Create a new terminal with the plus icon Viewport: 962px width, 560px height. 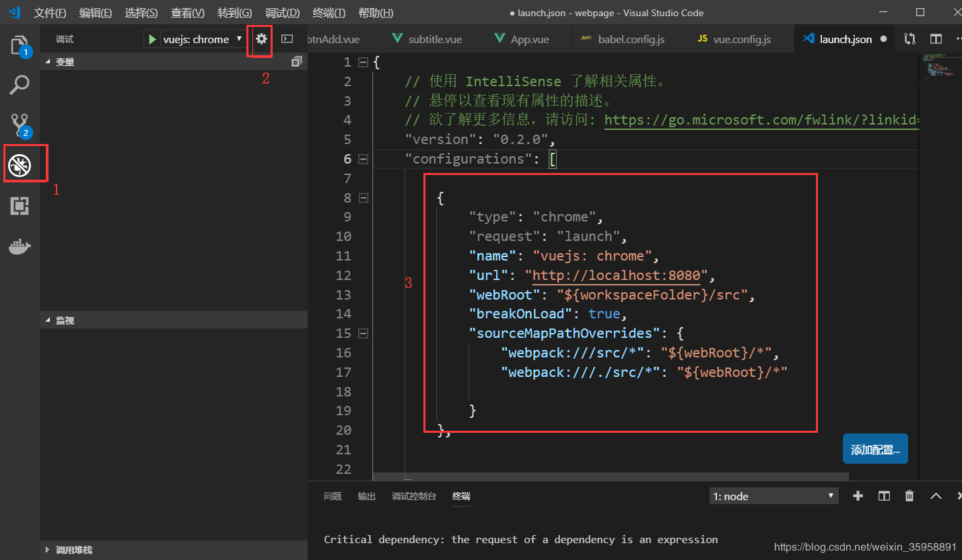858,496
